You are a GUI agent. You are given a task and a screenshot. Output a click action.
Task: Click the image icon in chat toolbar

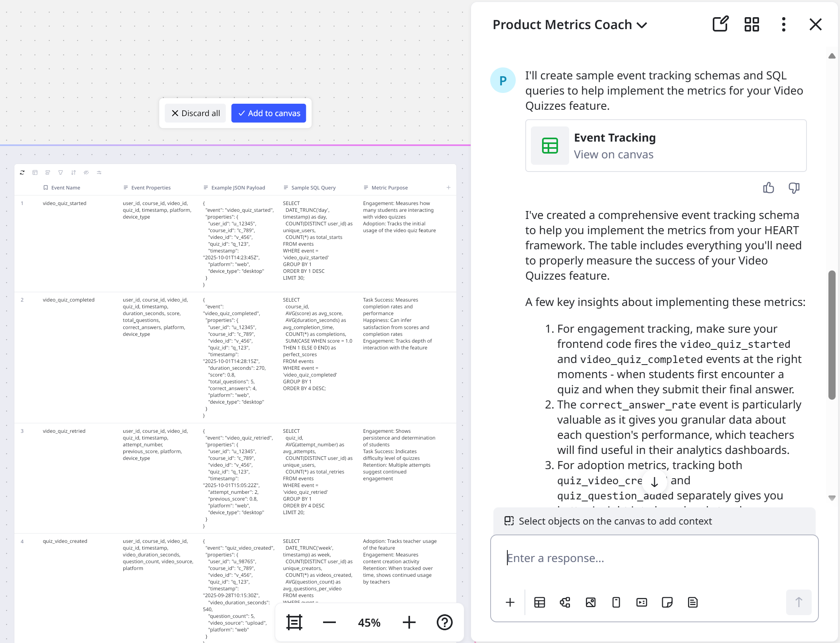590,602
